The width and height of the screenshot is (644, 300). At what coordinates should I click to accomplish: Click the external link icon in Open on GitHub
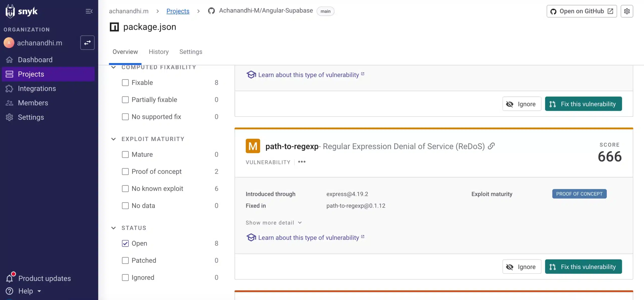coord(610,11)
